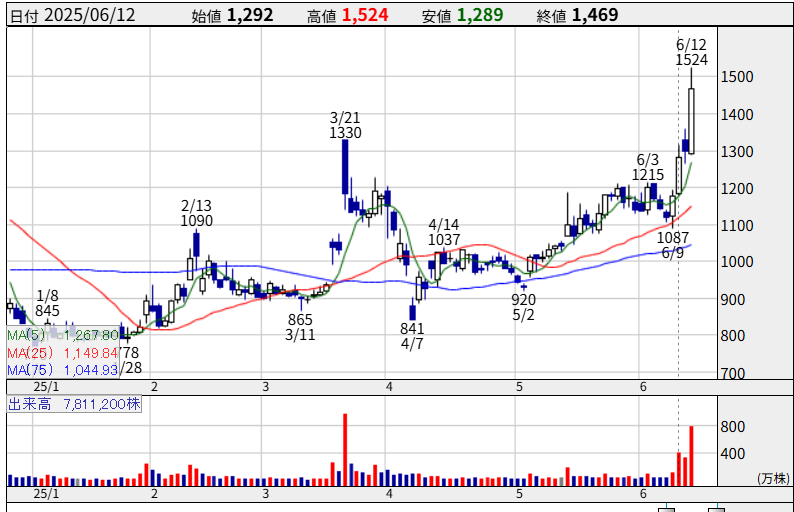Click the long blue 3/21 candlestick
Screen dimensions: 794x512
(x=345, y=167)
